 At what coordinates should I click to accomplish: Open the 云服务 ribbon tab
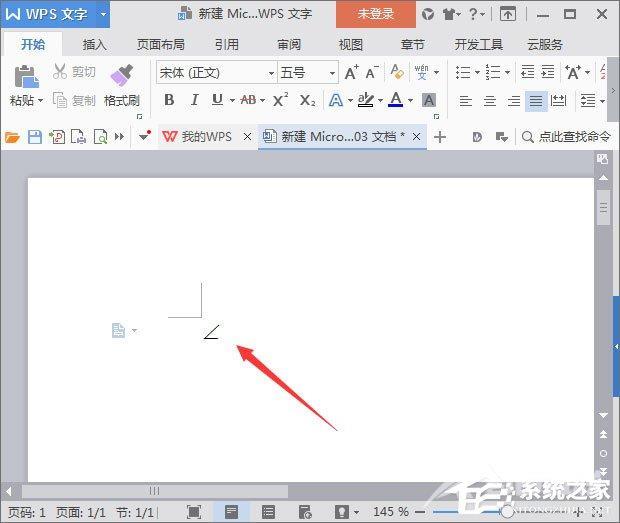(x=544, y=45)
